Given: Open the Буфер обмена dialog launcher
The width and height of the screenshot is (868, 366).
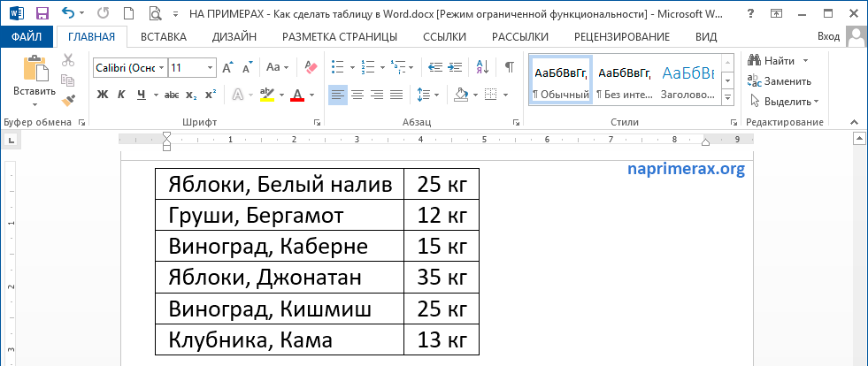Looking at the screenshot, I should pyautogui.click(x=82, y=122).
